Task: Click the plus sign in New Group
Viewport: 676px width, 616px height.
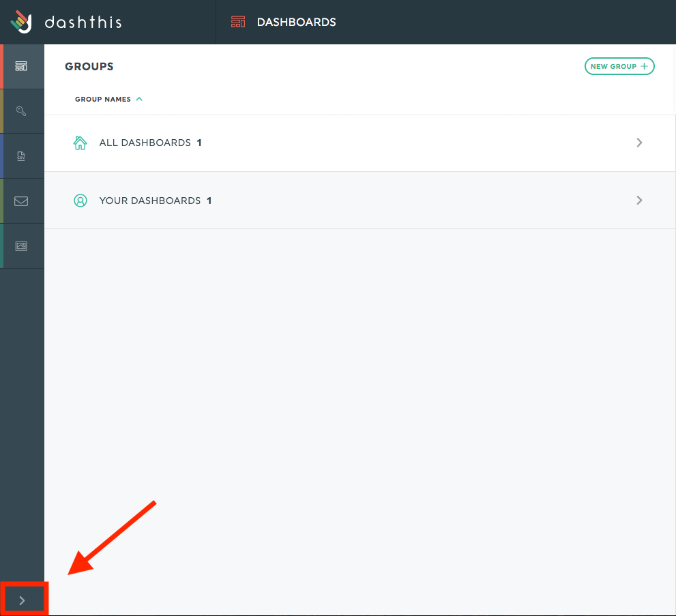Action: click(644, 66)
